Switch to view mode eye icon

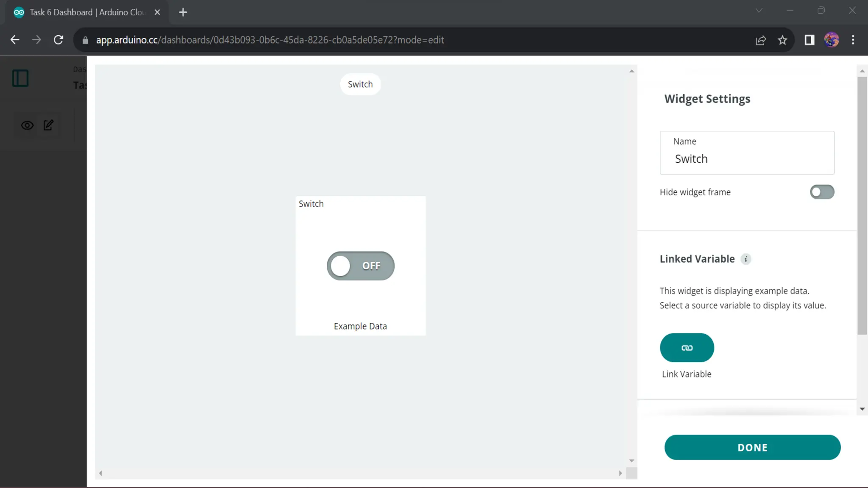tap(27, 125)
